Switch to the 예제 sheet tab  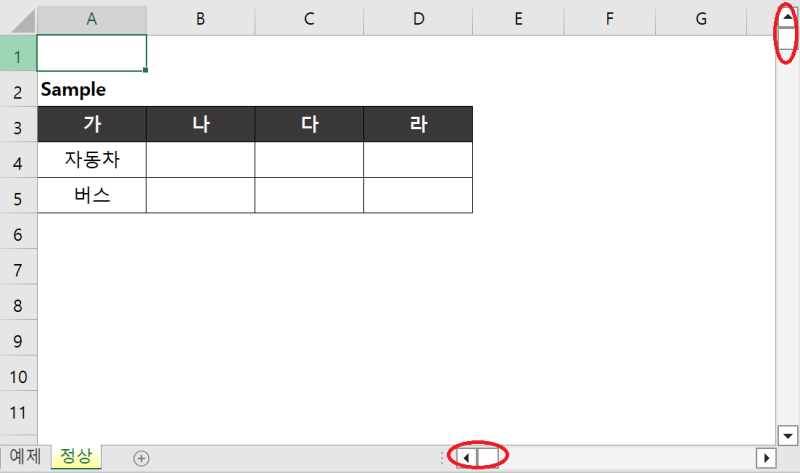[x=26, y=456]
